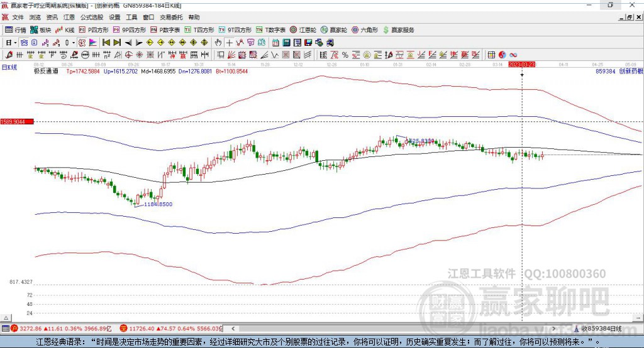Select the hand pan tool
Viewport: 644px width, 348px height.
coord(218,43)
